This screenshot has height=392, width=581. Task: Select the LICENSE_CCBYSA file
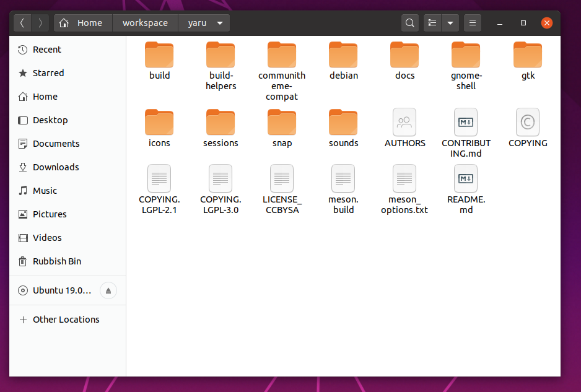pos(282,189)
